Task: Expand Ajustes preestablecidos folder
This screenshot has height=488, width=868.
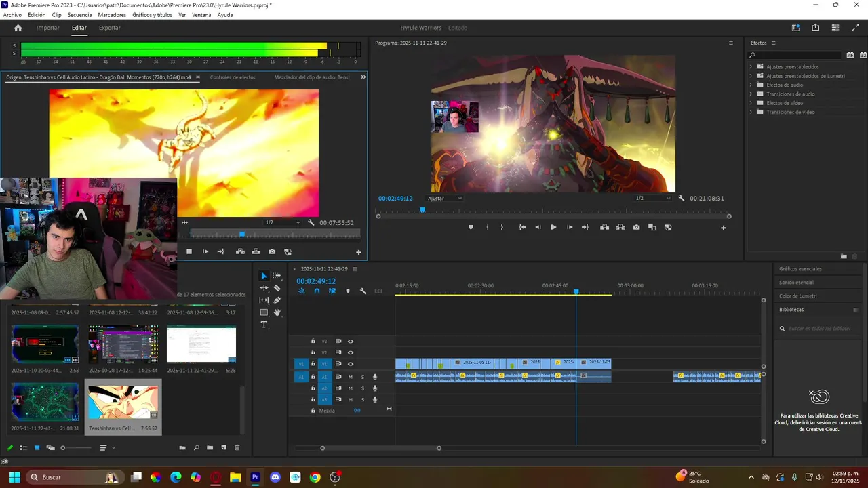Action: [751, 67]
